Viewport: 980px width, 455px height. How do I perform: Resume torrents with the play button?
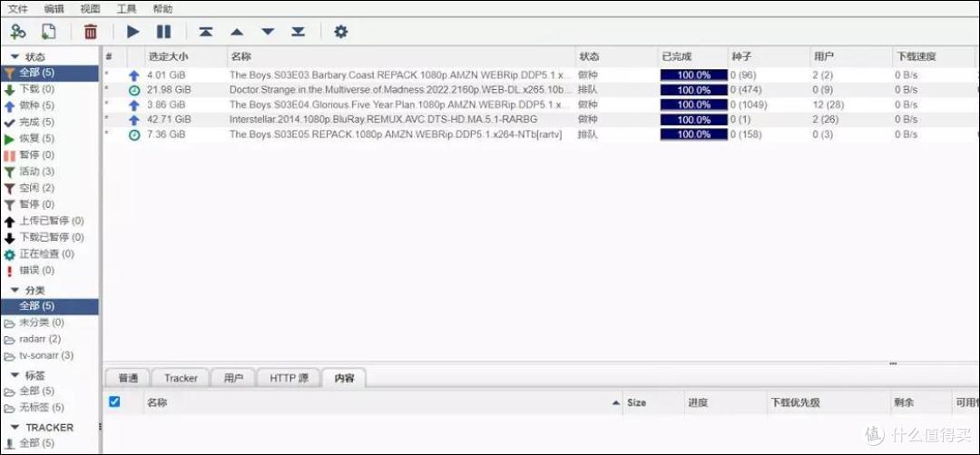coord(132,31)
